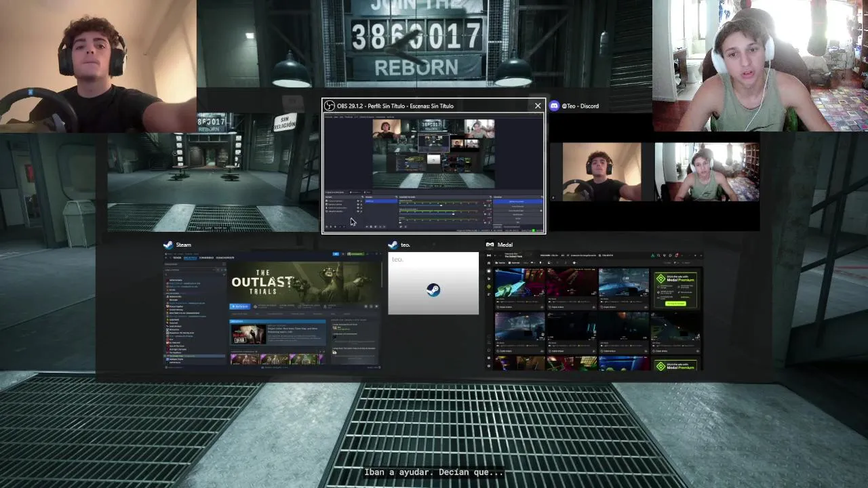Select the 'teo.' window title text
The image size is (868, 488).
pyautogui.click(x=406, y=245)
